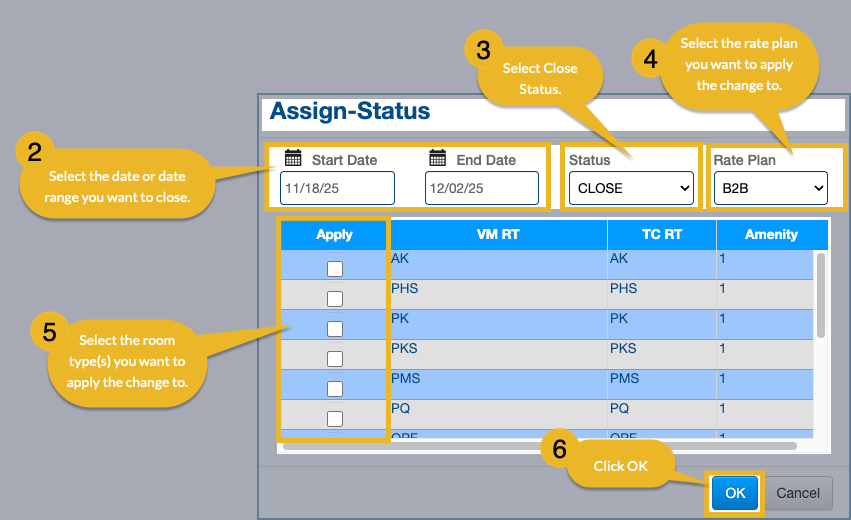Click the End Date field 12/02/25
Image resolution: width=851 pixels, height=520 pixels.
click(x=482, y=188)
